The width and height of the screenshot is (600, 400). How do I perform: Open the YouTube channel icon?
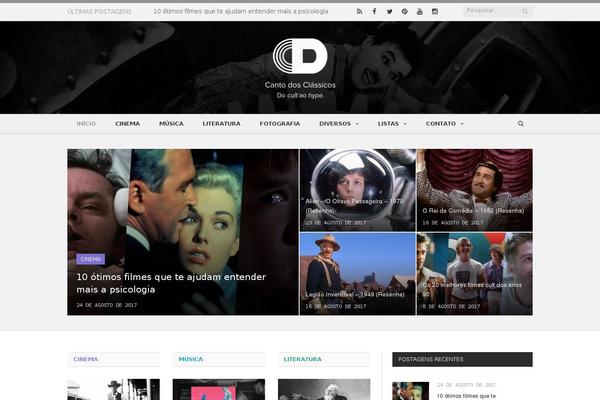420,11
